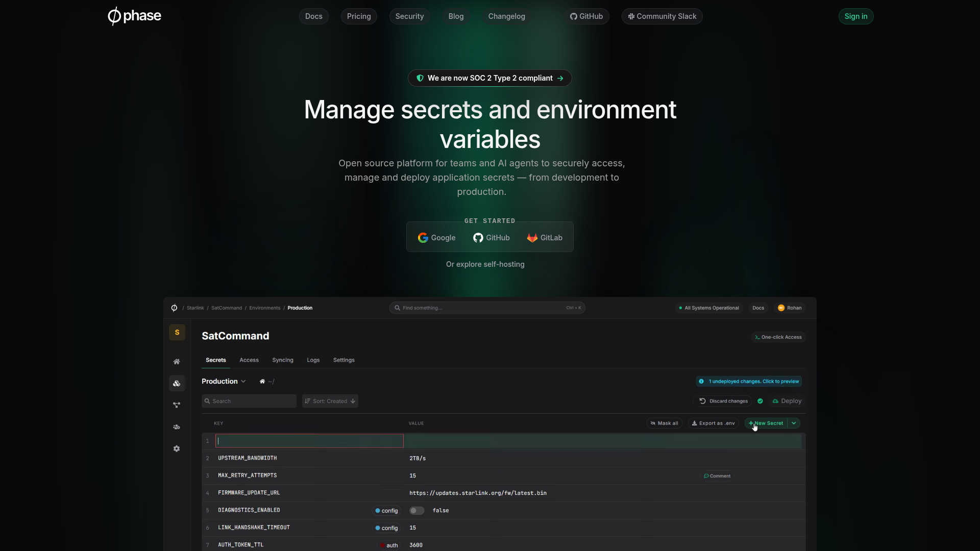The height and width of the screenshot is (551, 980).
Task: Open Docs button in app top bar
Action: (758, 308)
